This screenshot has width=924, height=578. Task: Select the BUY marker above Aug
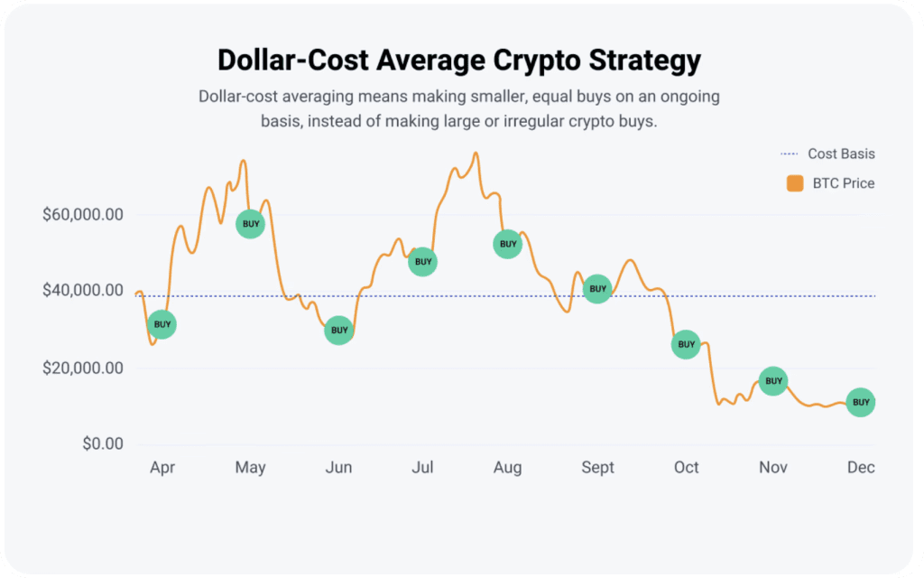(x=508, y=244)
